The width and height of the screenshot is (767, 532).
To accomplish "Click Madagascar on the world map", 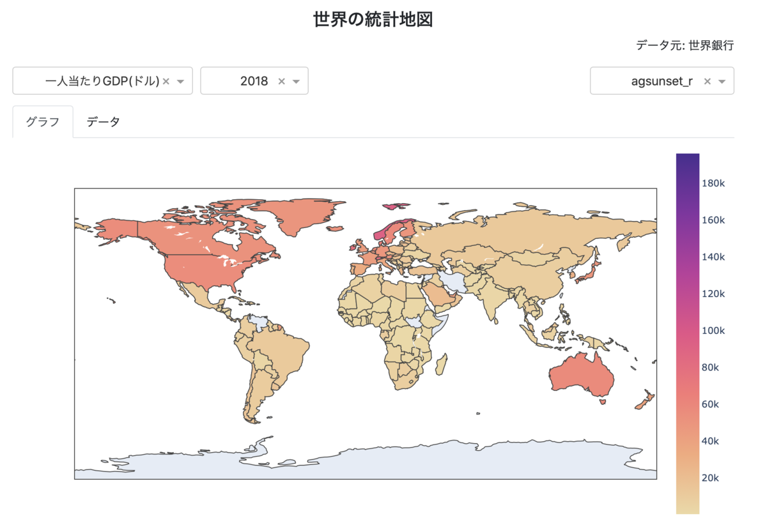I will 440,365.
